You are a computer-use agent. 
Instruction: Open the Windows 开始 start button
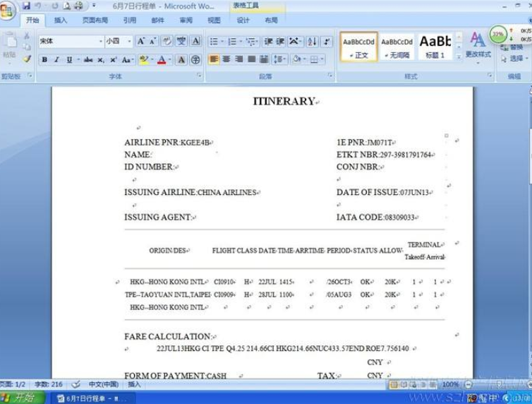pyautogui.click(x=21, y=398)
